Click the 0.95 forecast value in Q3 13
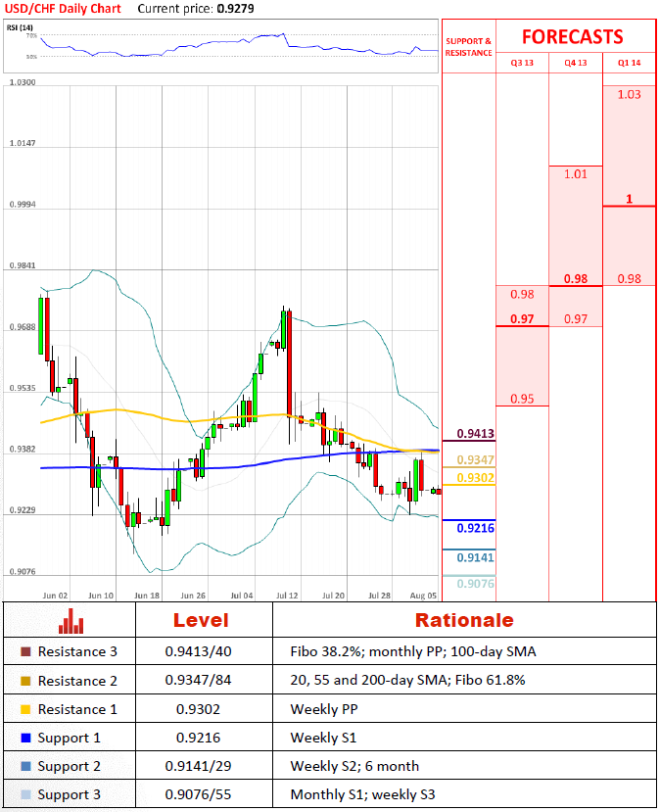The width and height of the screenshot is (660, 812). pyautogui.click(x=522, y=399)
